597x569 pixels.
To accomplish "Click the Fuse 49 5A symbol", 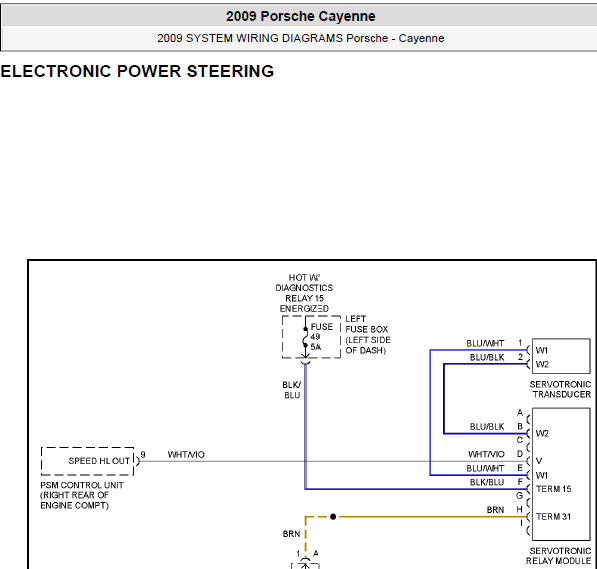I will 305,337.
